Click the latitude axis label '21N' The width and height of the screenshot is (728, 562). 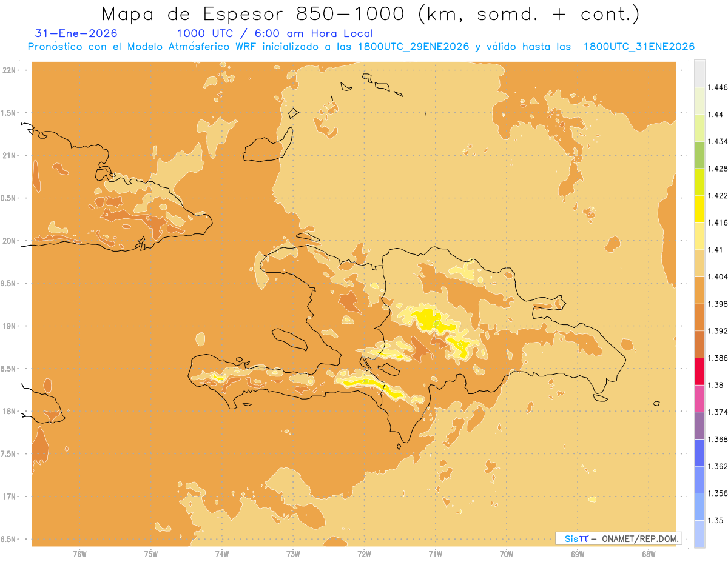coord(10,155)
